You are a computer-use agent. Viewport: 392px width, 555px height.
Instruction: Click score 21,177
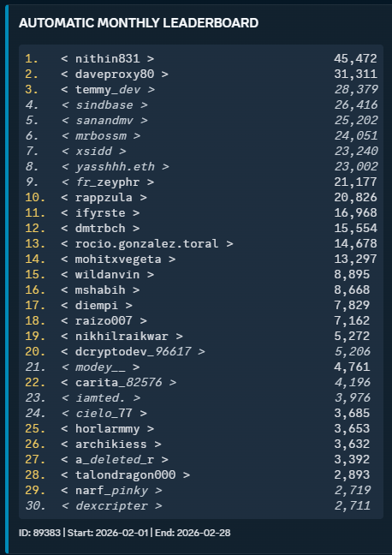tap(355, 182)
